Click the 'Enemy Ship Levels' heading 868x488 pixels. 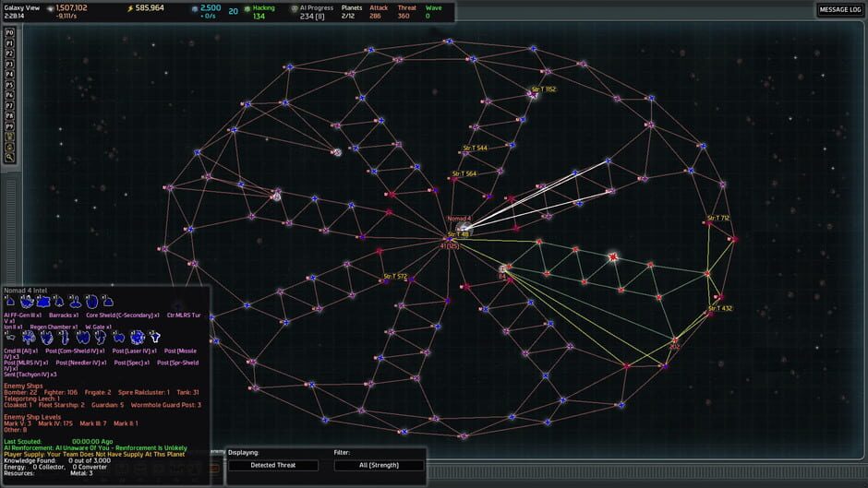[32, 417]
